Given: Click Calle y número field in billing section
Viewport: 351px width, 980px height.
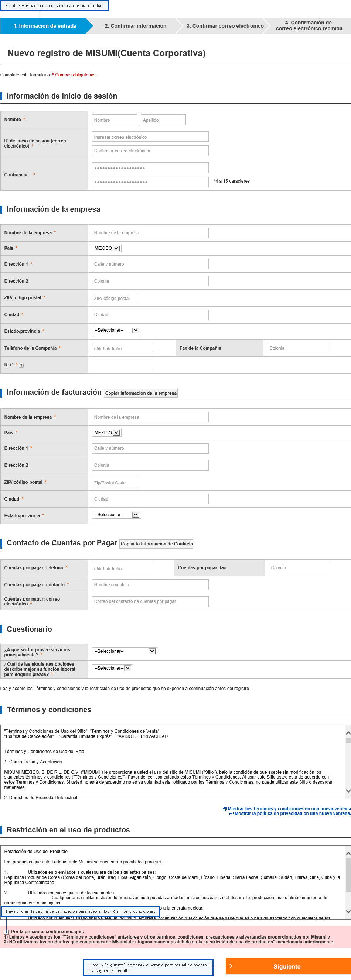Looking at the screenshot, I should click(150, 449).
